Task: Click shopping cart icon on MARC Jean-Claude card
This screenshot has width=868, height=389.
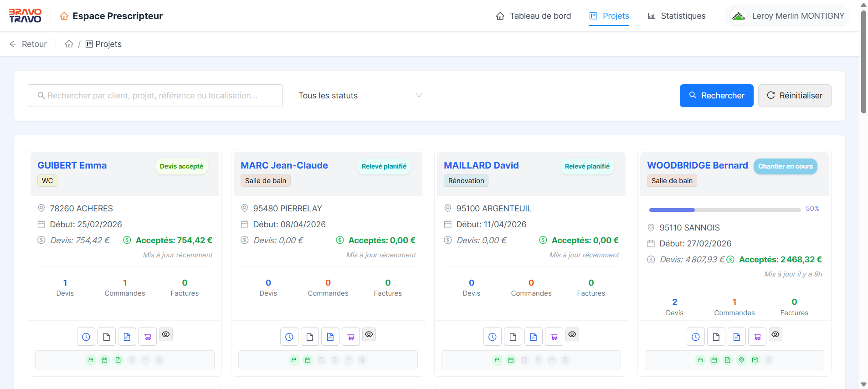Action: [351, 337]
